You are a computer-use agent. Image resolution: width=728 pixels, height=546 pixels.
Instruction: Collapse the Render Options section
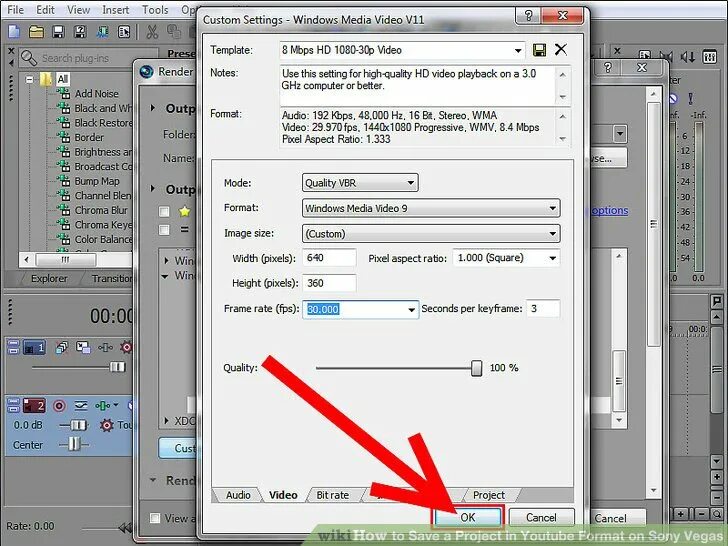click(x=153, y=480)
